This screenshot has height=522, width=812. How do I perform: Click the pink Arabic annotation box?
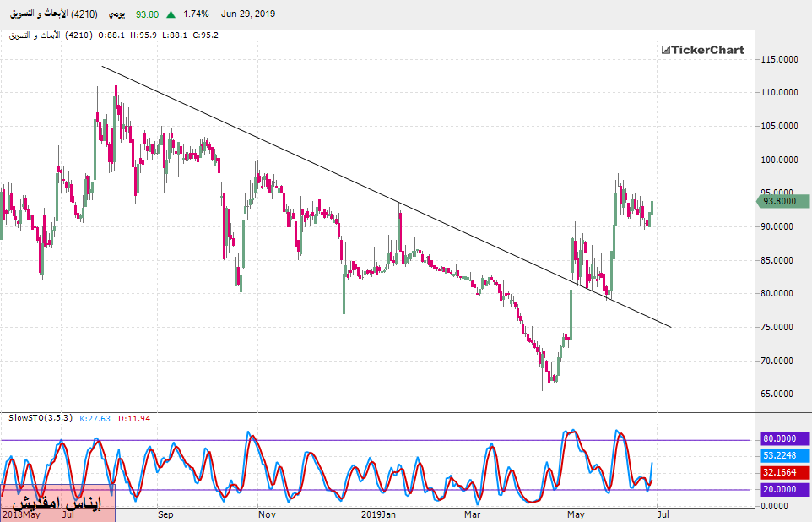(57, 503)
